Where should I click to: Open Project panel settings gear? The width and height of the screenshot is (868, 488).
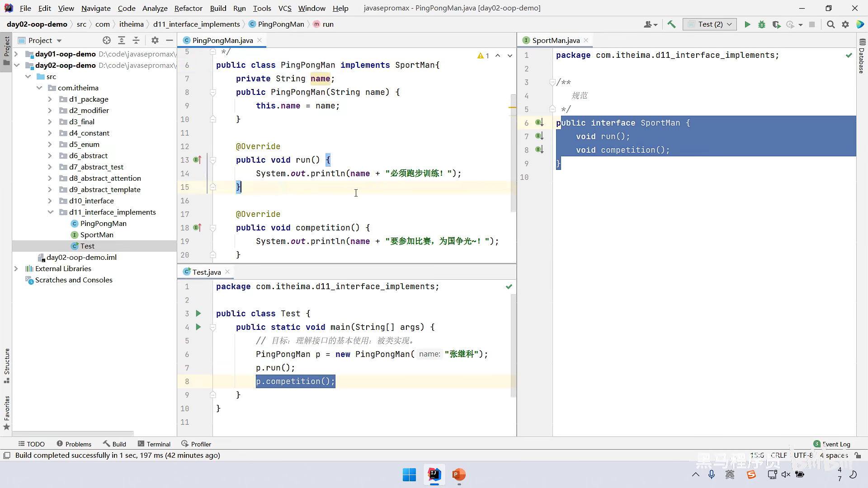[155, 40]
